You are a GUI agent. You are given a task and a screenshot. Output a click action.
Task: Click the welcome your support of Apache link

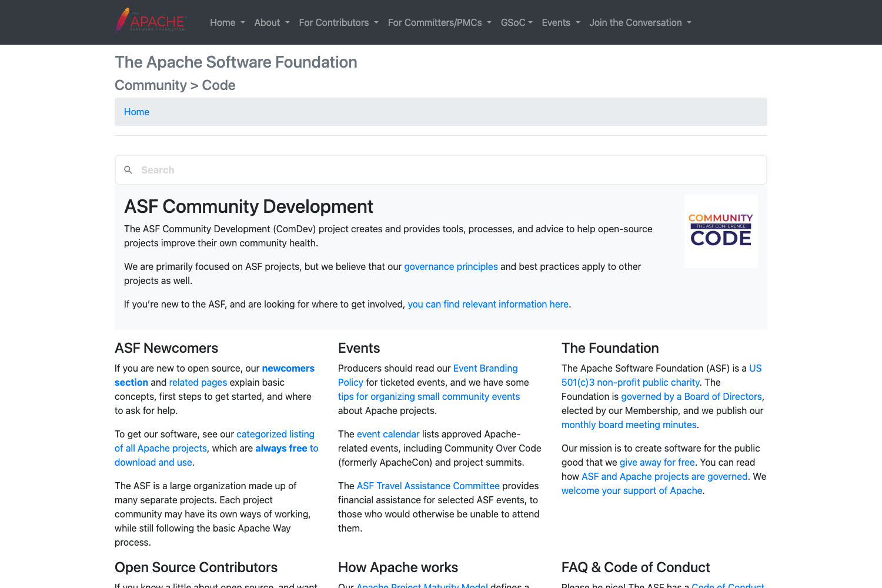tap(632, 490)
